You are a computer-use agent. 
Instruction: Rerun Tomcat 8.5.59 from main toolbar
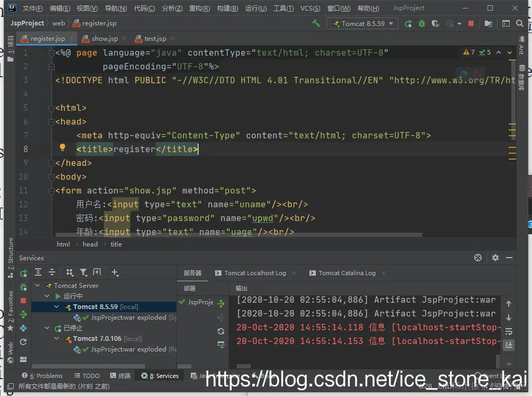pos(408,23)
